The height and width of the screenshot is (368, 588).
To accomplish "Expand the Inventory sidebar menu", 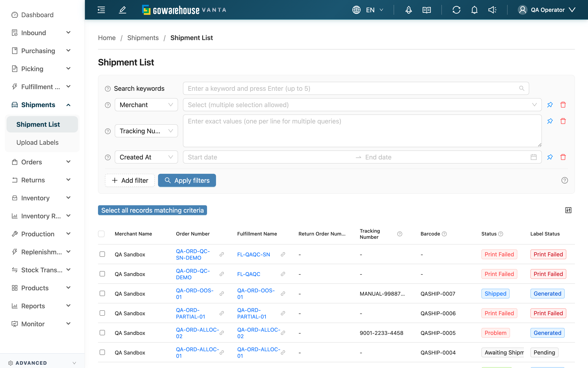I will point(42,198).
